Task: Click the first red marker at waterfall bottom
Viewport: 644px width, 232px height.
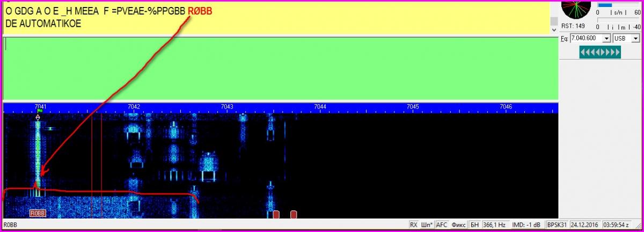Action: click(276, 214)
